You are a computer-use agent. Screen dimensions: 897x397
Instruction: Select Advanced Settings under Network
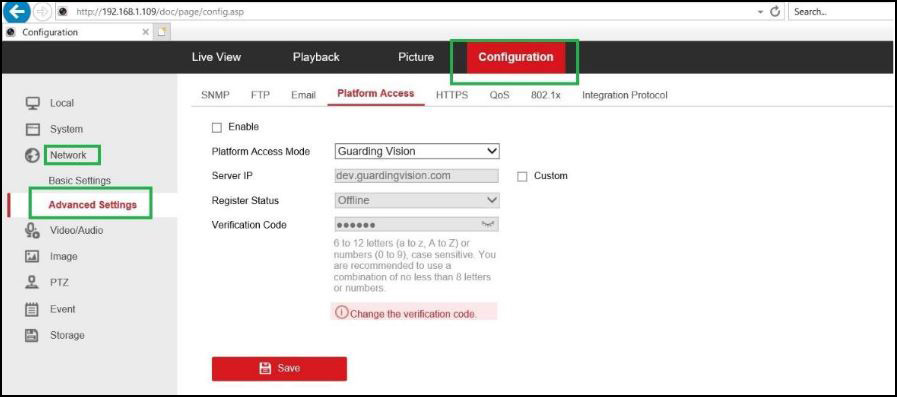pyautogui.click(x=93, y=205)
